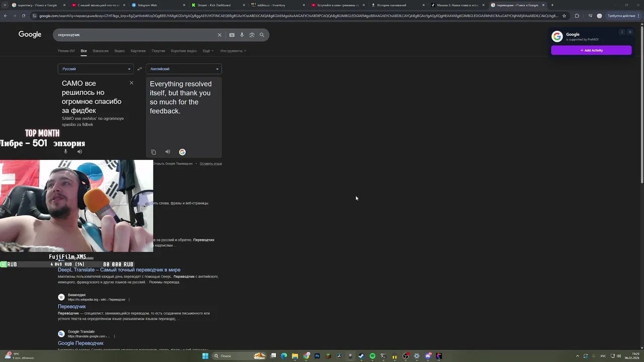Close the переводчик browser tab
Screen dimensions: 644x362
click(543, 5)
